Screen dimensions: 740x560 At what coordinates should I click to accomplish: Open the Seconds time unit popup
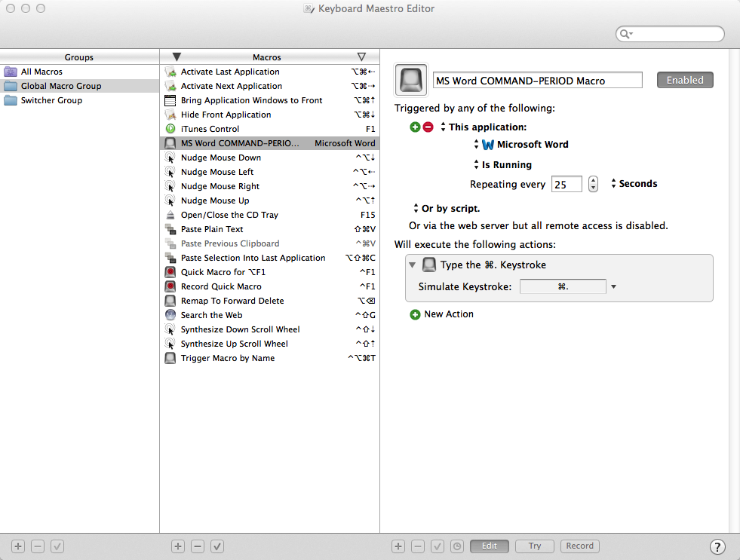click(634, 183)
